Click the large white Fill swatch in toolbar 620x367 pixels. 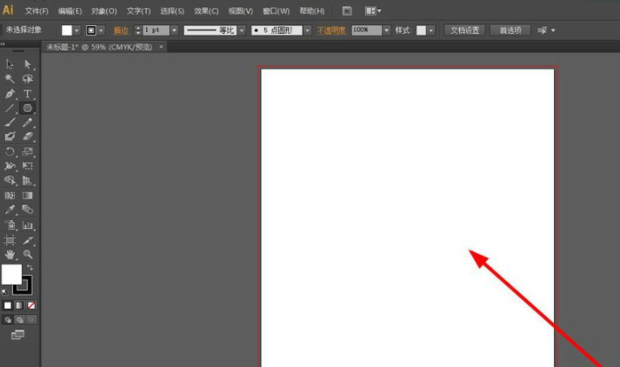tap(11, 274)
